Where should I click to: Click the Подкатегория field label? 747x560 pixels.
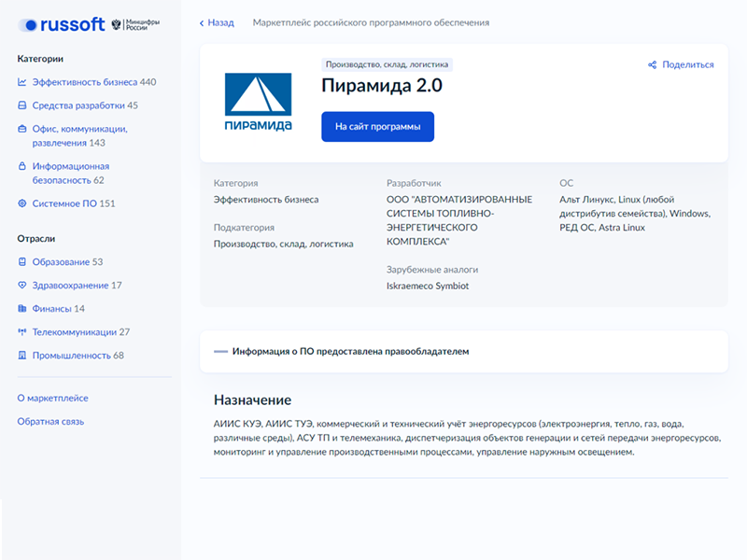click(x=244, y=228)
